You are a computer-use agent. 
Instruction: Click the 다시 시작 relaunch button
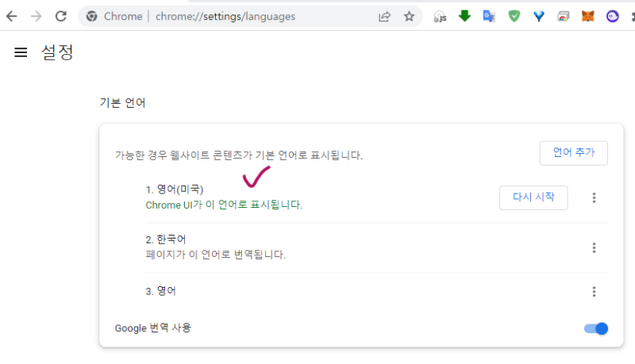pos(533,197)
